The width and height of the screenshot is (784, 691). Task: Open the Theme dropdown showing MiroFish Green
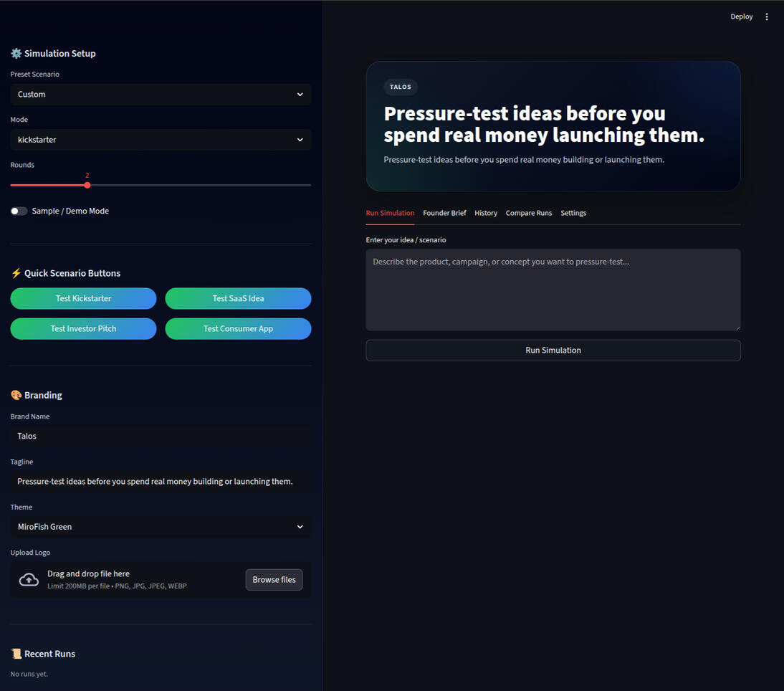click(161, 527)
